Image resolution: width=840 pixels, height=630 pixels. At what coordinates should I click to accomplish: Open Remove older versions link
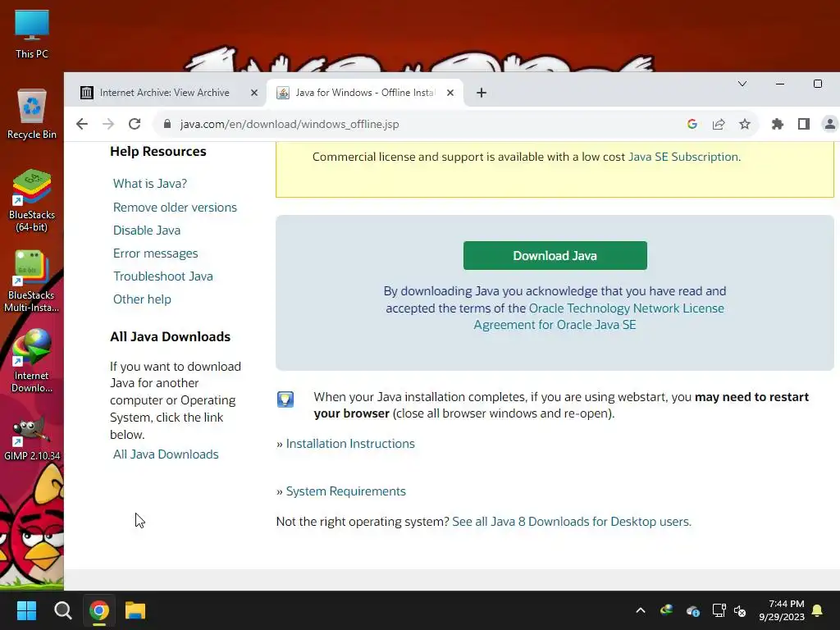coord(175,208)
